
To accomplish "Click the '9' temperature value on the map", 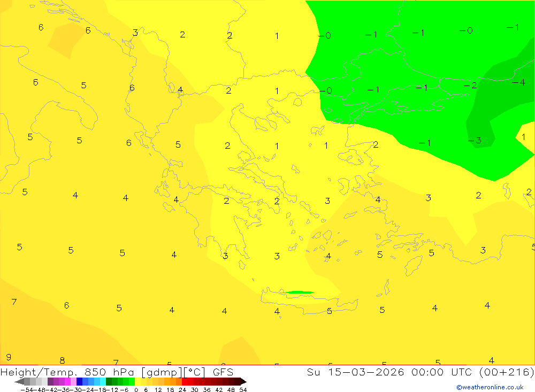I will [9, 357].
